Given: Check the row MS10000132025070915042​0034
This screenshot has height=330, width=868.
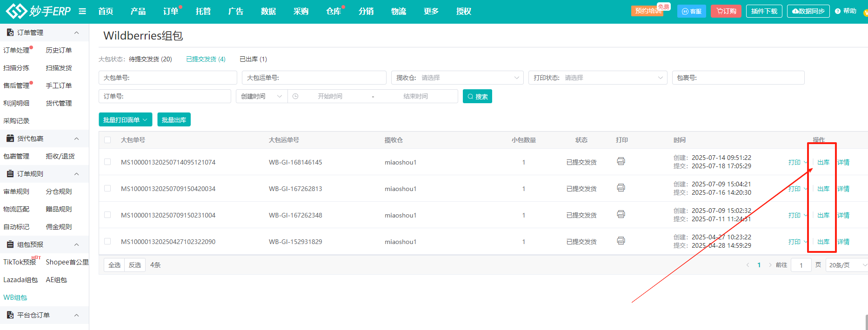Looking at the screenshot, I should pyautogui.click(x=107, y=188).
